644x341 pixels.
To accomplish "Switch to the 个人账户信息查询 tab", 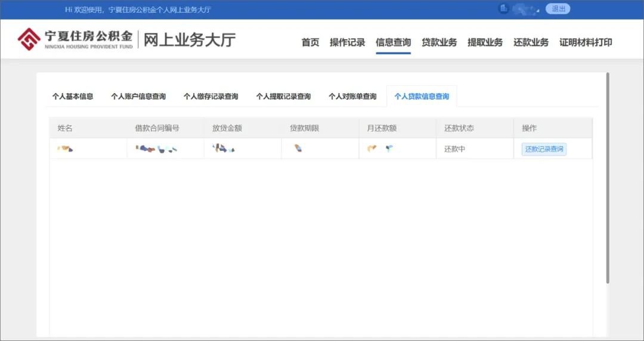I will [138, 97].
